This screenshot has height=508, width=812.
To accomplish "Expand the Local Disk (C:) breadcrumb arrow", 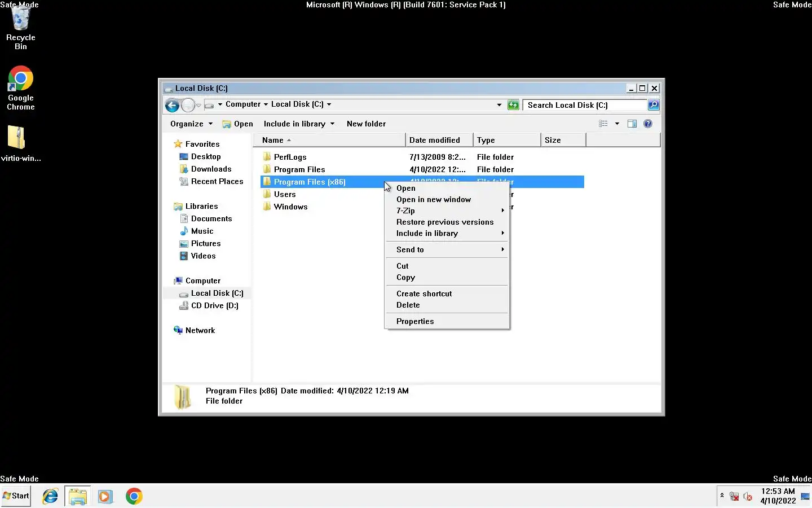I will (x=329, y=104).
